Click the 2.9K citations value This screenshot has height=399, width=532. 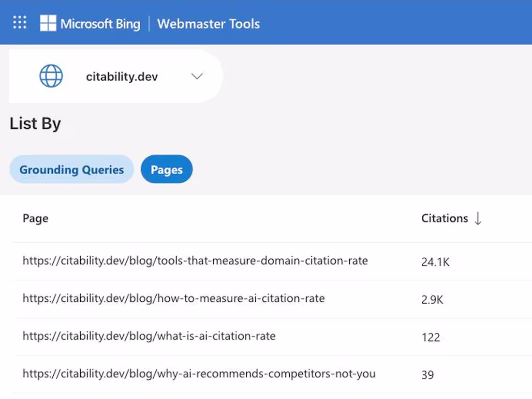click(x=432, y=299)
